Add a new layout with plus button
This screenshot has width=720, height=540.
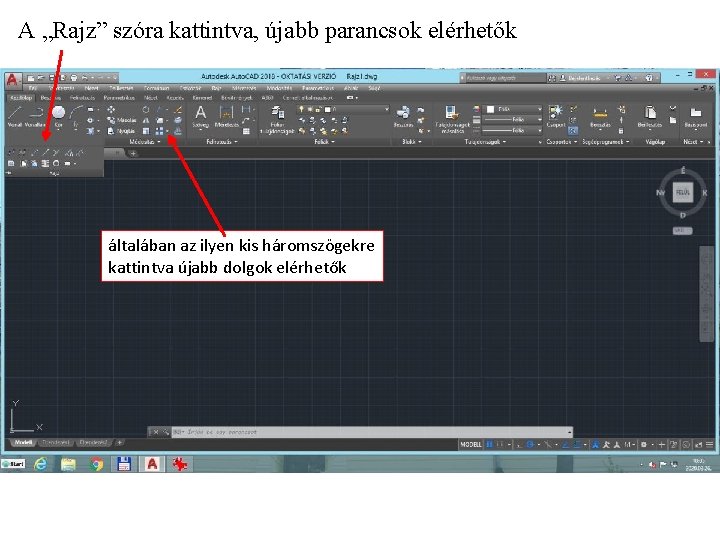click(119, 443)
